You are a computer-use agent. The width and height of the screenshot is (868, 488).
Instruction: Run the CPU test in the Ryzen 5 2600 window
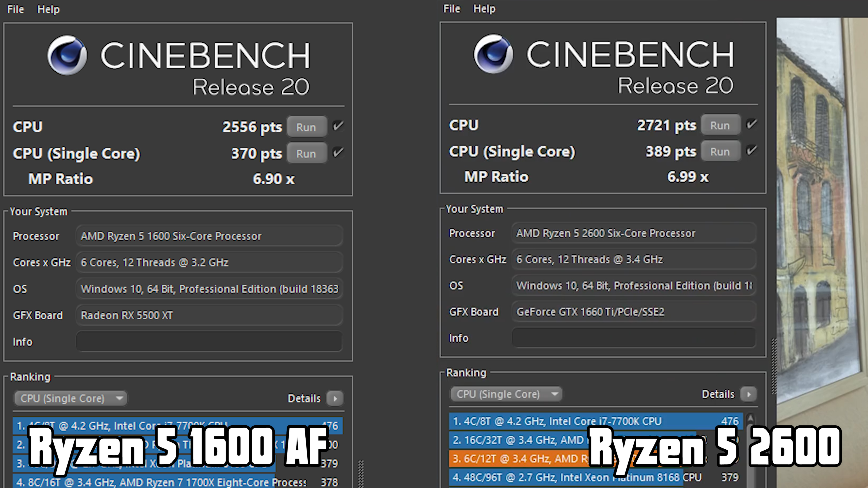[x=720, y=125]
